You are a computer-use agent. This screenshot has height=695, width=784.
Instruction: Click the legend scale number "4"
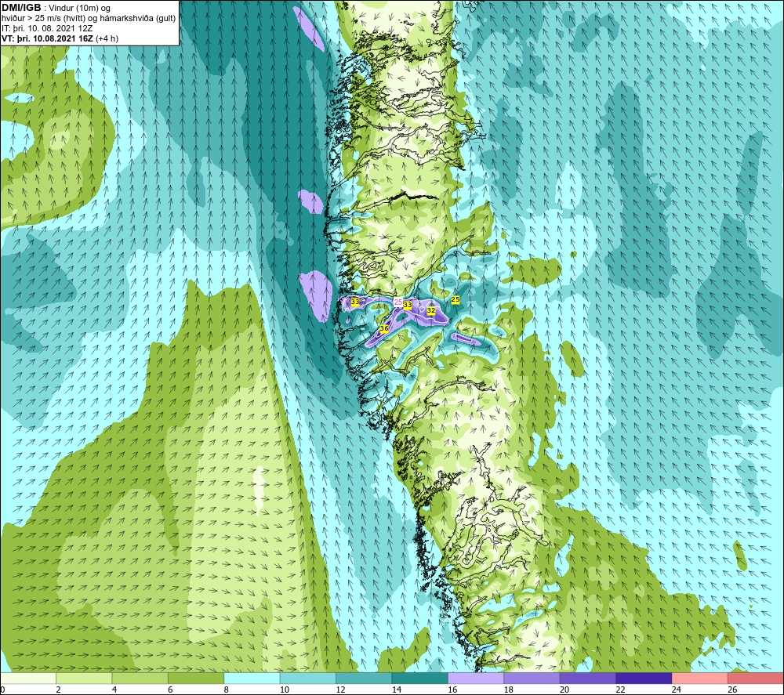click(x=114, y=690)
